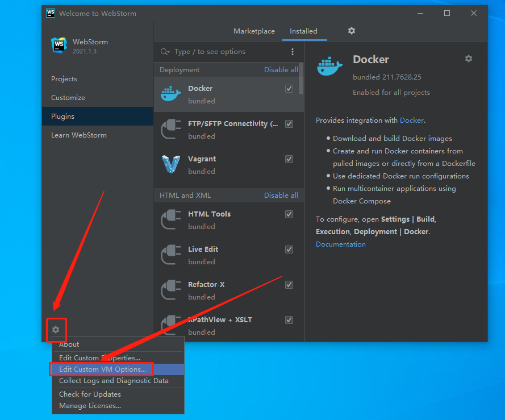Image resolution: width=505 pixels, height=420 pixels.
Task: Click the WS icon in title bar
Action: pyautogui.click(x=51, y=13)
